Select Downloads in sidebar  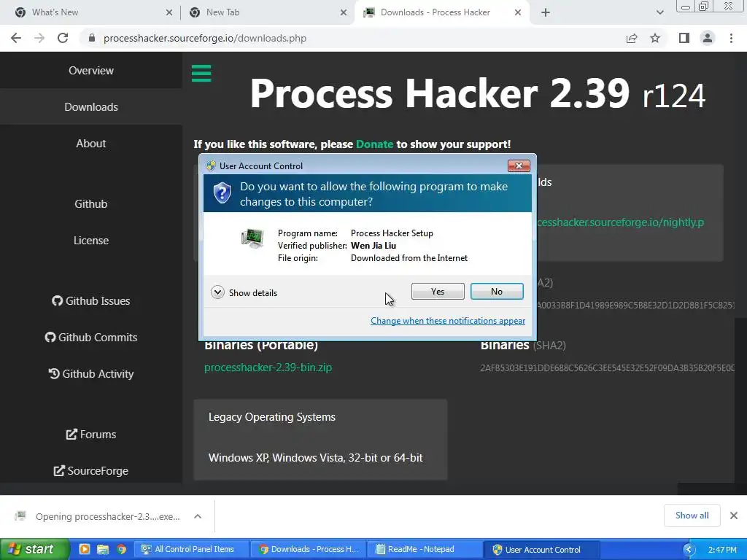[x=91, y=106]
